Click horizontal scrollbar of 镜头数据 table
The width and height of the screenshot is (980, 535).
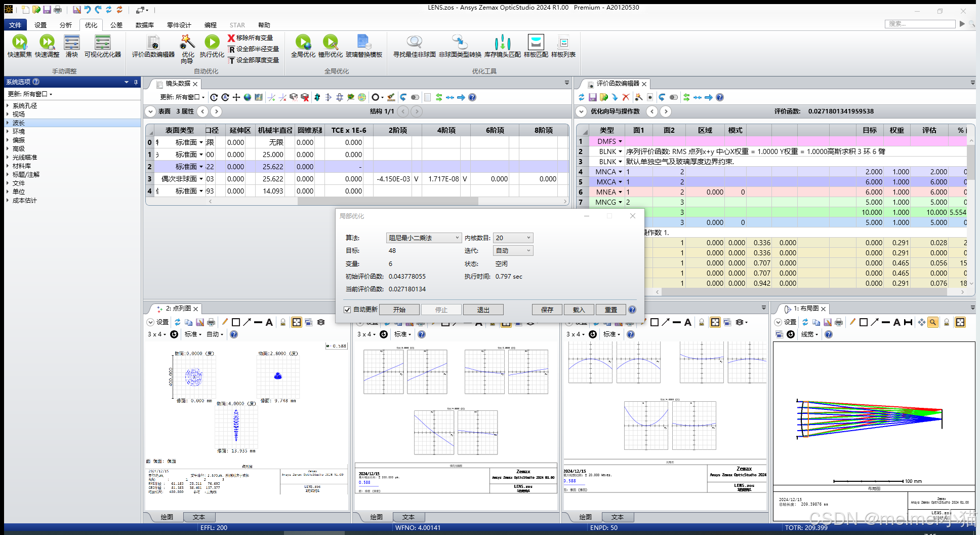(x=388, y=201)
